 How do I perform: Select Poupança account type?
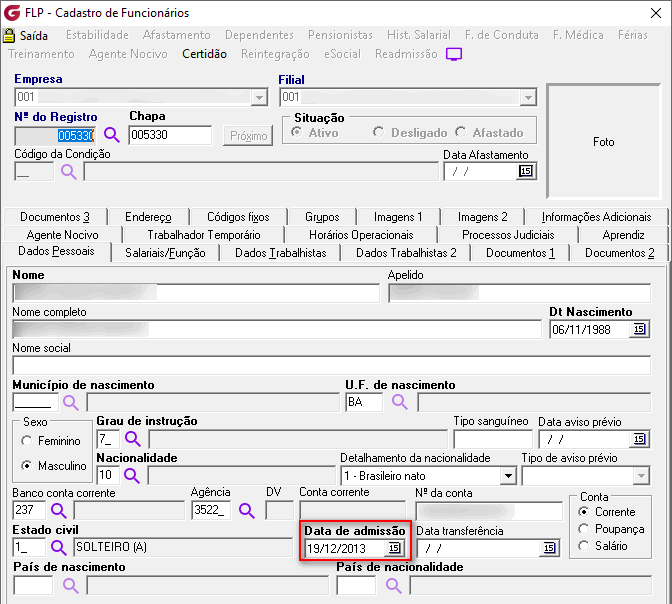585,529
